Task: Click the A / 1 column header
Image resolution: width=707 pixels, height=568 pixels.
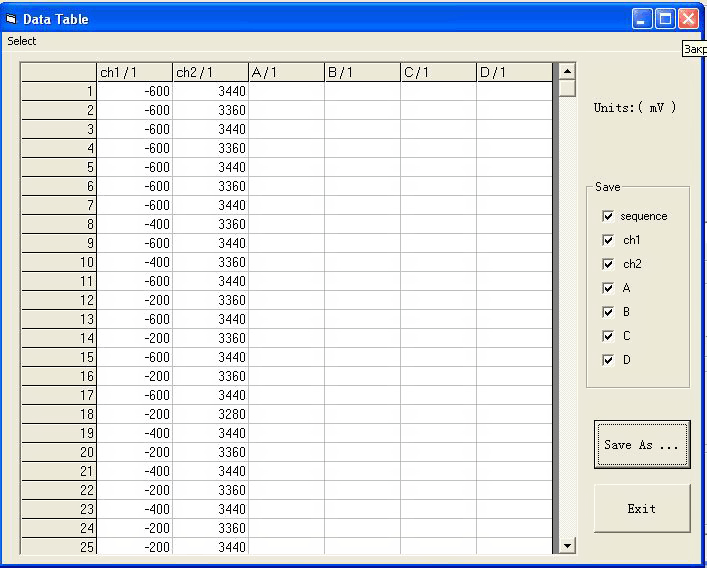Action: 286,72
